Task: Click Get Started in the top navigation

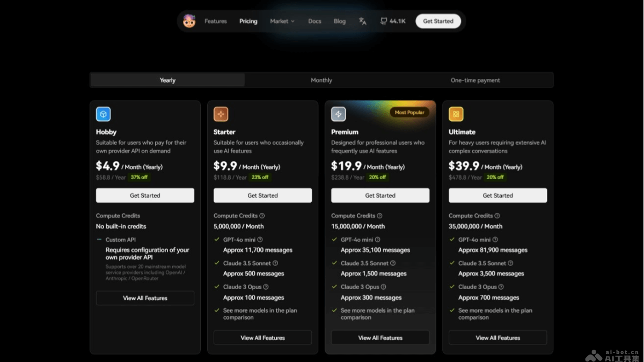Action: click(x=438, y=21)
